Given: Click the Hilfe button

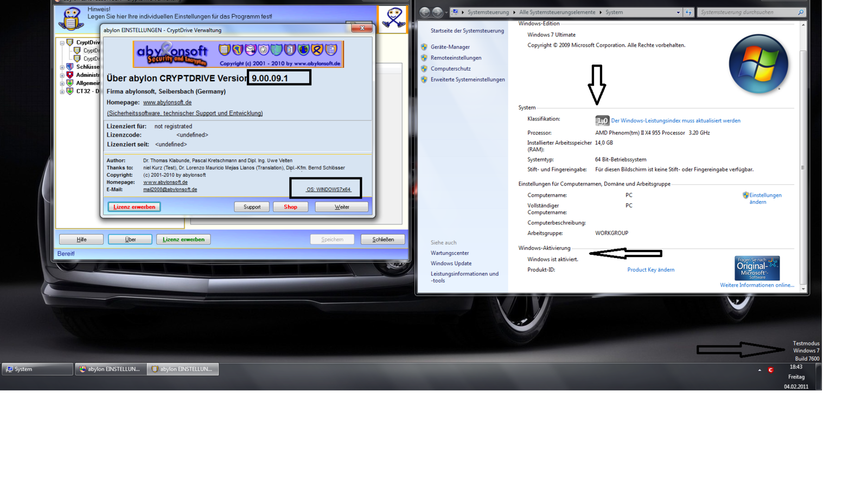Looking at the screenshot, I should [x=81, y=239].
